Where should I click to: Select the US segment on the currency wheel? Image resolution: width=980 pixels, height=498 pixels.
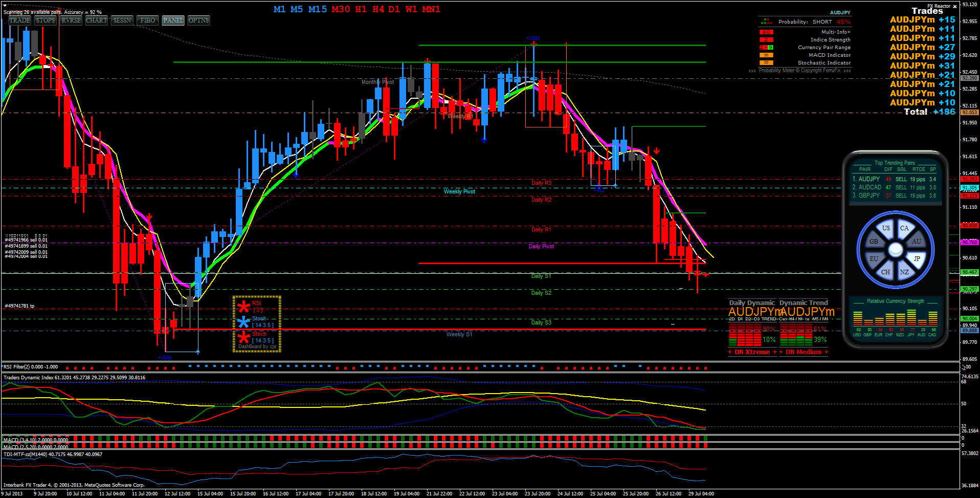[x=886, y=228]
